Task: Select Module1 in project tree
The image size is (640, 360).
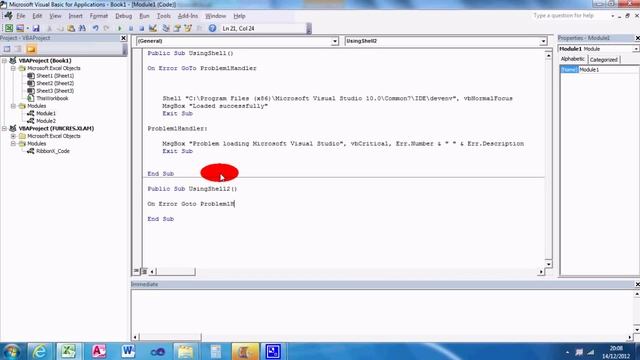Action: (46, 113)
